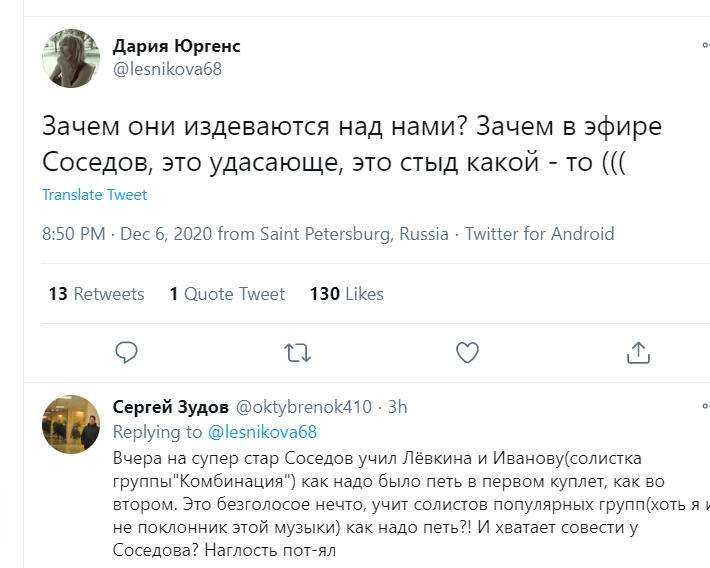Like the tweet with the heart icon
The height and width of the screenshot is (568, 710).
coord(467,352)
